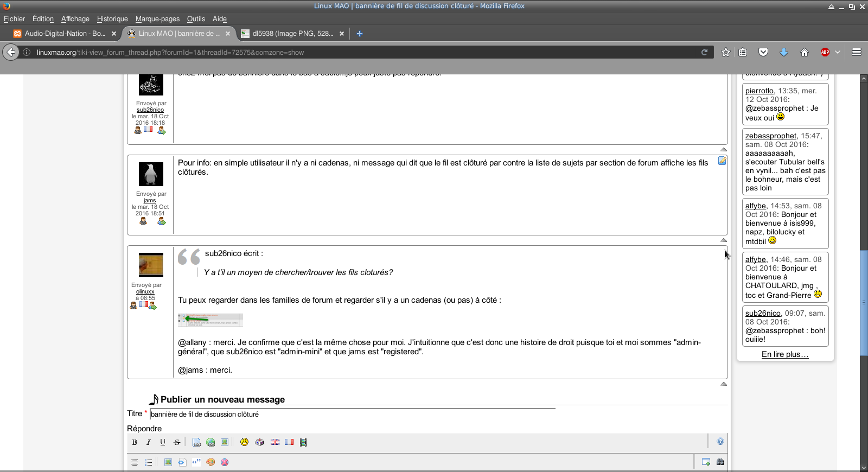Open the find and replace binoculars tool

tap(720, 462)
